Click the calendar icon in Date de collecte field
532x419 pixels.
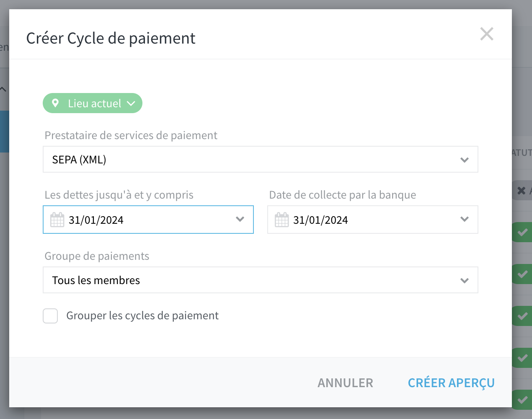[x=282, y=220]
